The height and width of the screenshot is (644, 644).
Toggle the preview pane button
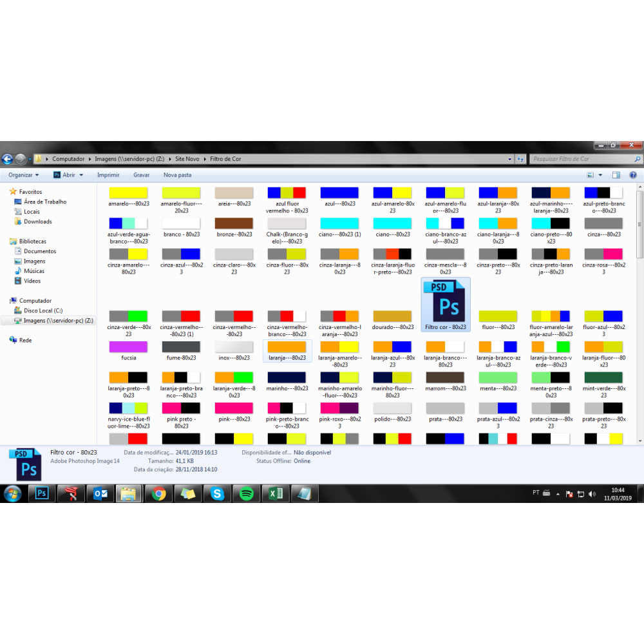pos(616,175)
